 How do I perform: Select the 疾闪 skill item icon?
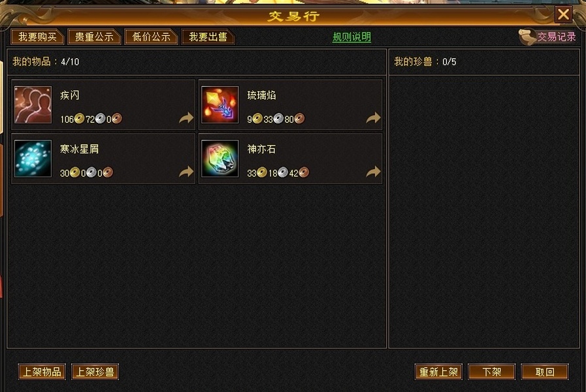point(33,105)
